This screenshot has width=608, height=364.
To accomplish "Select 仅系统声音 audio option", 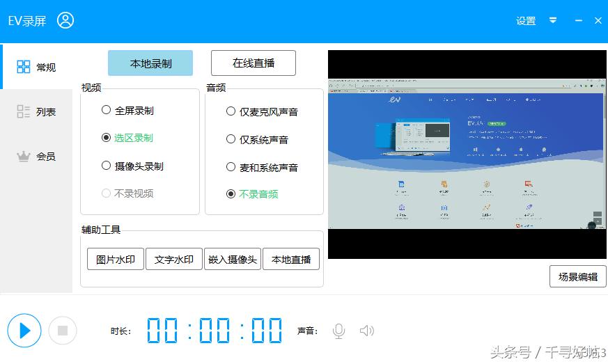I will click(257, 140).
